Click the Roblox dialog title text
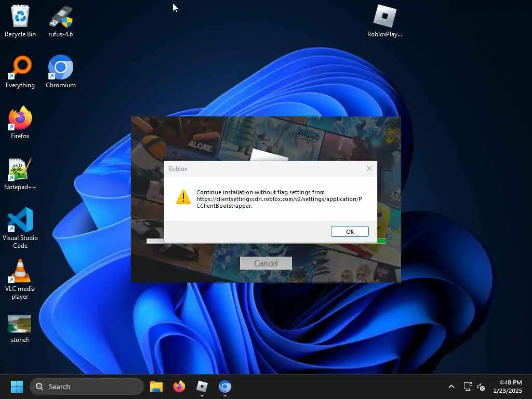Image resolution: width=532 pixels, height=399 pixels. click(x=178, y=169)
